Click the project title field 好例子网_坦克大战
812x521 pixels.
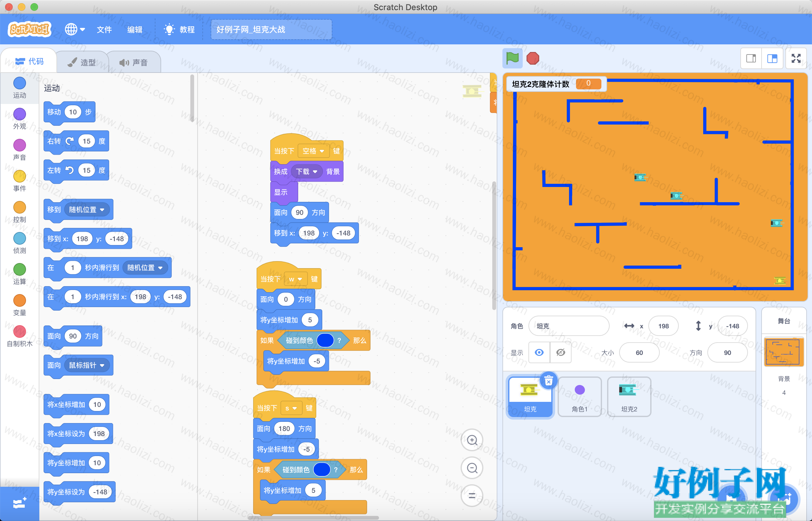pyautogui.click(x=271, y=29)
